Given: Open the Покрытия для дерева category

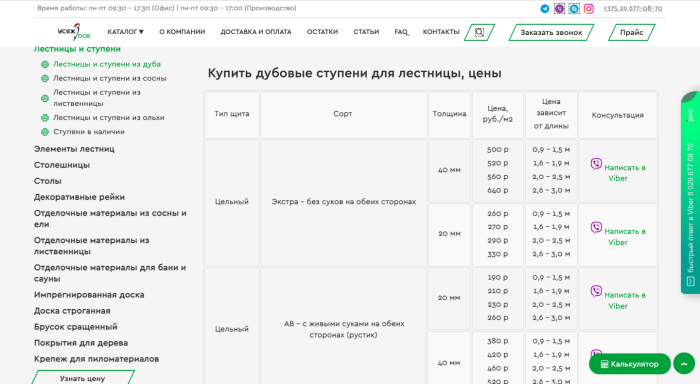Looking at the screenshot, I should coord(81,343).
